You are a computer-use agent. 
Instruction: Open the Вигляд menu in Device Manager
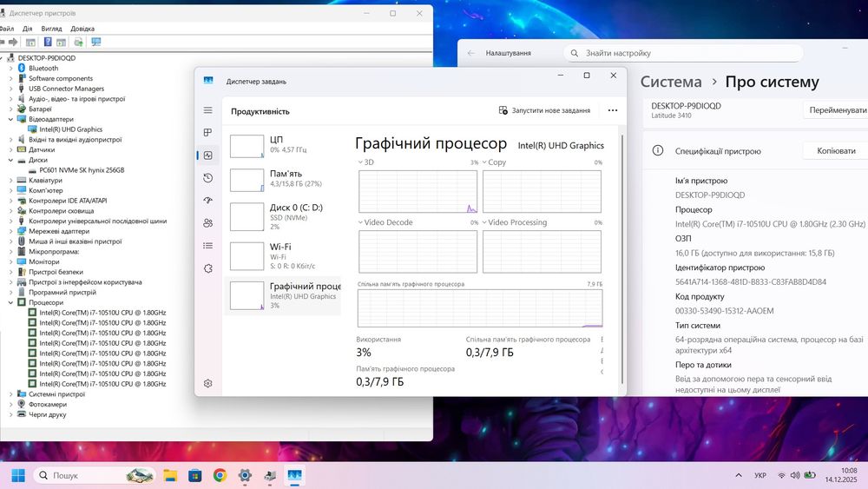pyautogui.click(x=51, y=29)
